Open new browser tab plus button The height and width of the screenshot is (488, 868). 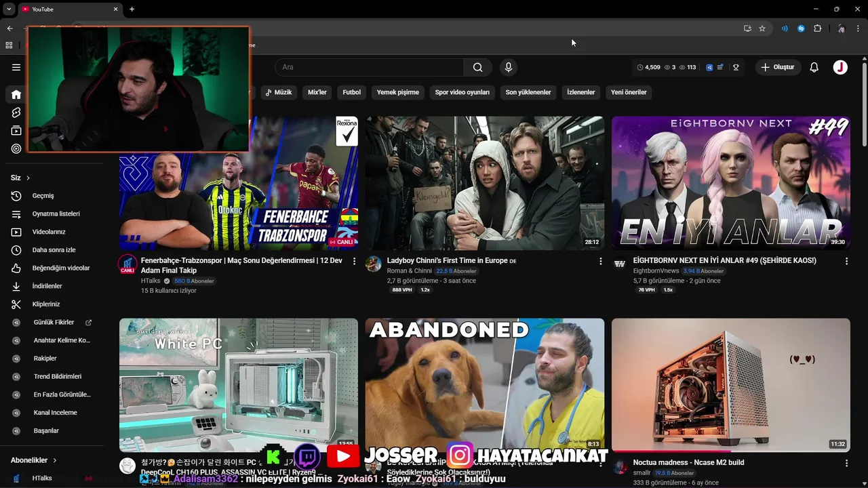tap(132, 9)
